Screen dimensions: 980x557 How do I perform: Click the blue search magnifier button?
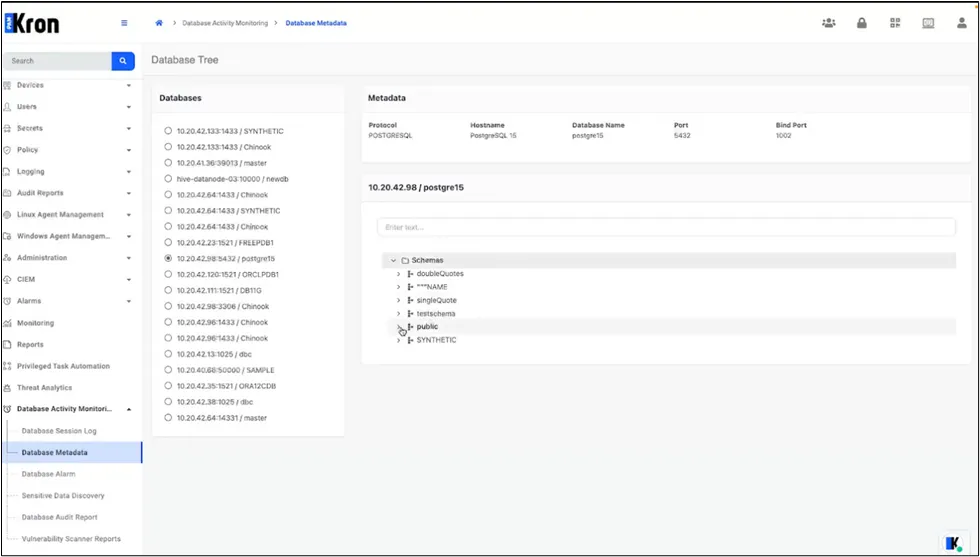click(x=123, y=61)
